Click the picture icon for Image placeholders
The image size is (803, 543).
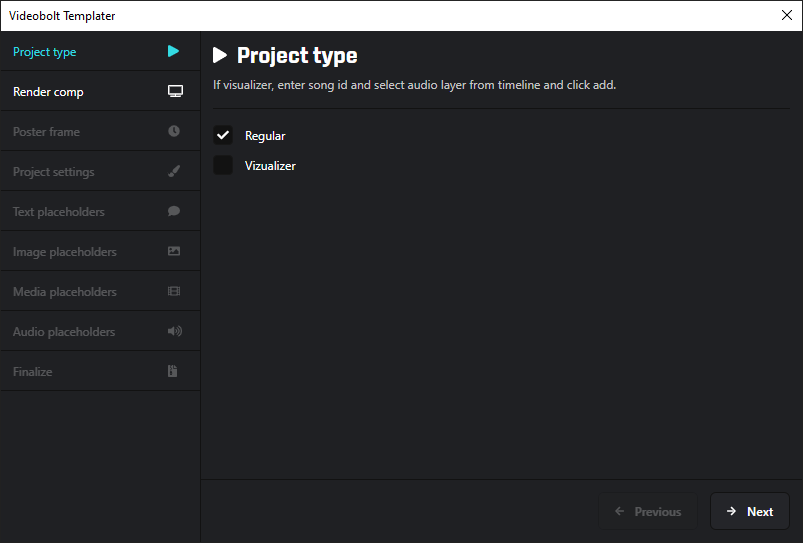coord(174,251)
